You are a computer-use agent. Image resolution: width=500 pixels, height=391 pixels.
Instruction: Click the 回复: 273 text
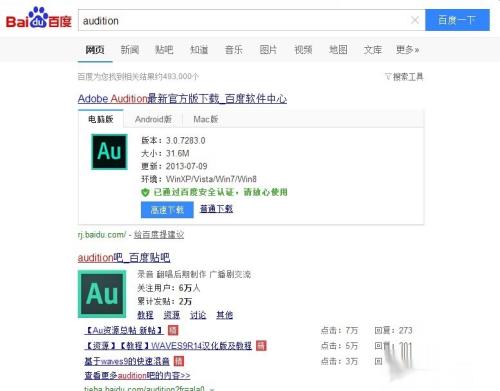tap(393, 330)
